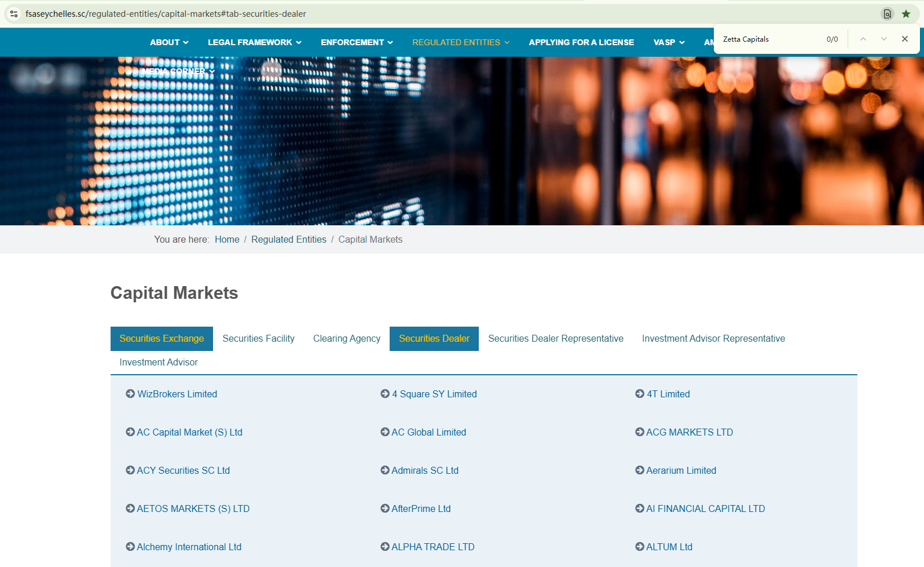
Task: Click the bookmark star icon in address bar
Action: [906, 14]
